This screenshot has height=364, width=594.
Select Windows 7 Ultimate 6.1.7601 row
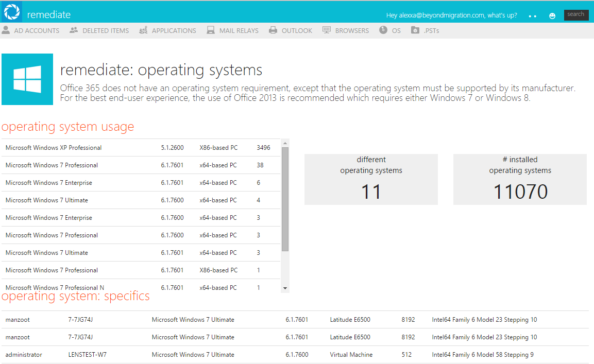[x=141, y=253]
